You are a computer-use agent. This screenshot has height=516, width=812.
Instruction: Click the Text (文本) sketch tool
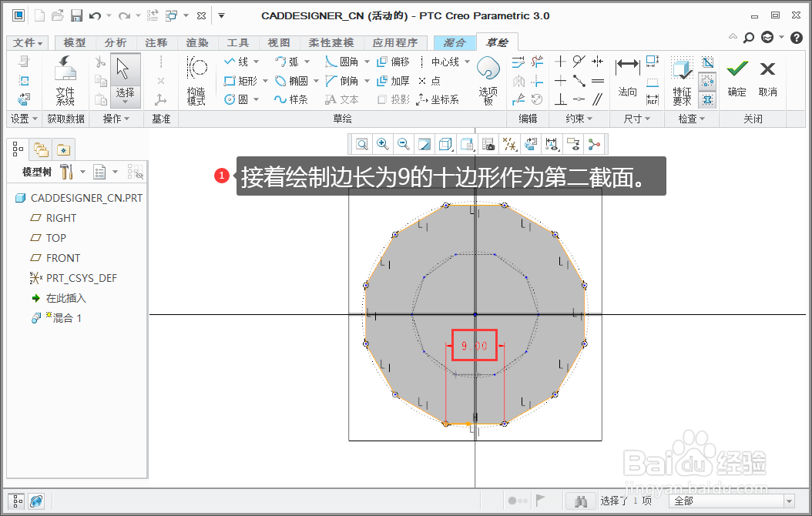tap(342, 99)
